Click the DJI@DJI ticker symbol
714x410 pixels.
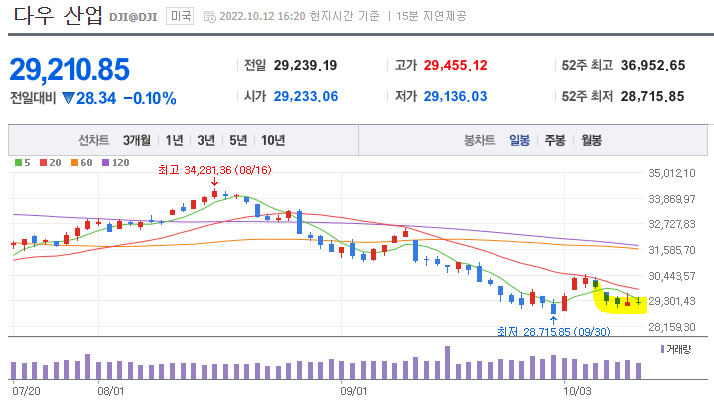[x=133, y=17]
